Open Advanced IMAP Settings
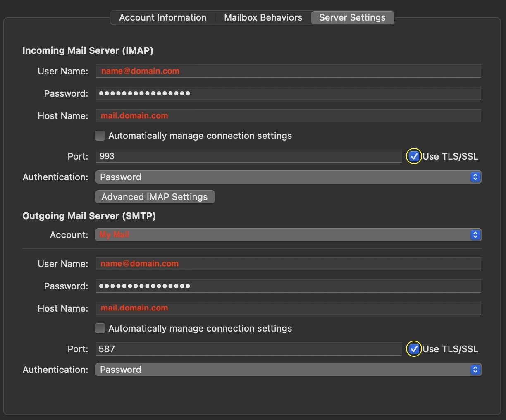 [x=155, y=197]
